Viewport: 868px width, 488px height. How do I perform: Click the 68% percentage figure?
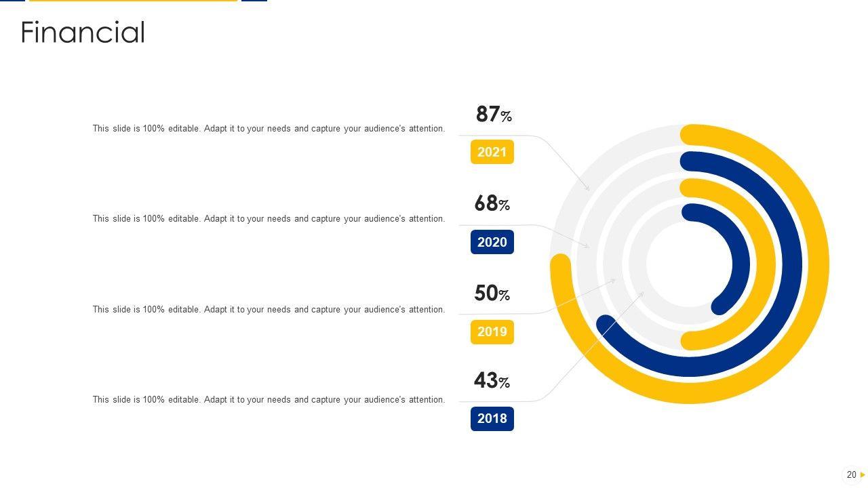[x=492, y=203]
